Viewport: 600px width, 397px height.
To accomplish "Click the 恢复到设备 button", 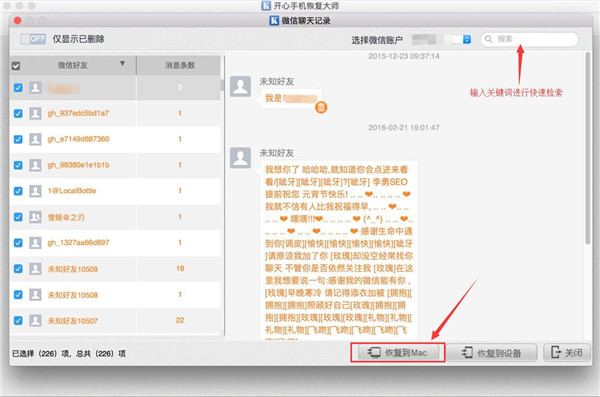I will tap(492, 353).
